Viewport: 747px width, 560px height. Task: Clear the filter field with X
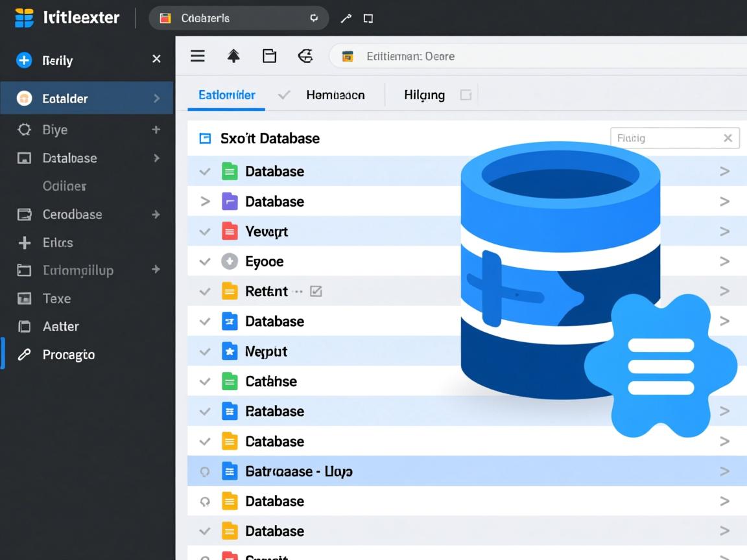pos(728,138)
